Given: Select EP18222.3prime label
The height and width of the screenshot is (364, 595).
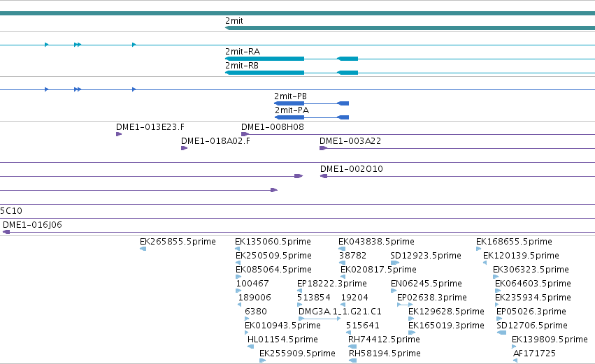Looking at the screenshot, I should (332, 284).
